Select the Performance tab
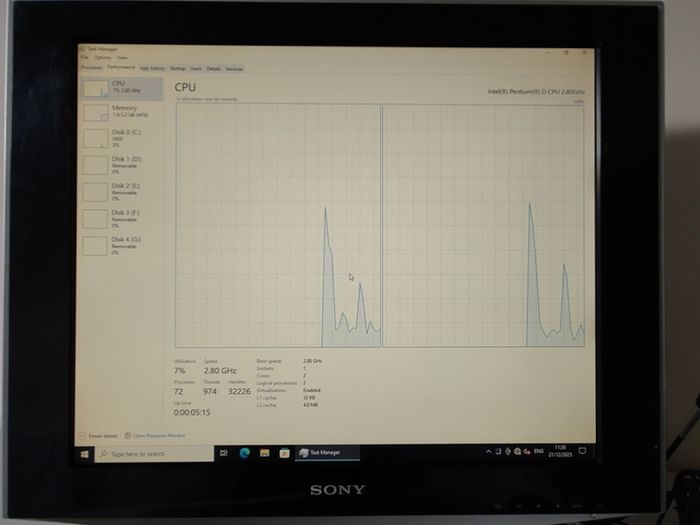This screenshot has height=525, width=700. 121,67
